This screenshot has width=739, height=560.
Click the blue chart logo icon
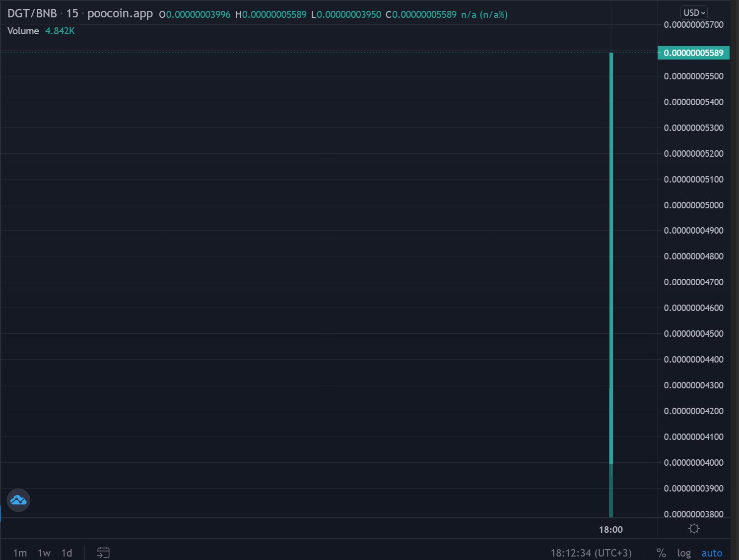18,500
